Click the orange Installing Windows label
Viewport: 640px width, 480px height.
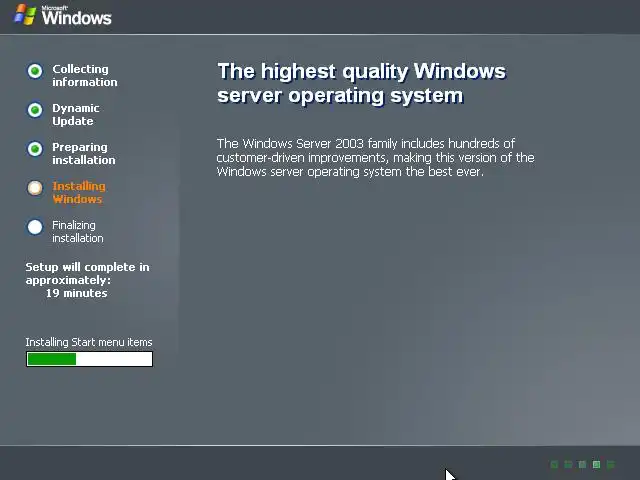(x=79, y=193)
